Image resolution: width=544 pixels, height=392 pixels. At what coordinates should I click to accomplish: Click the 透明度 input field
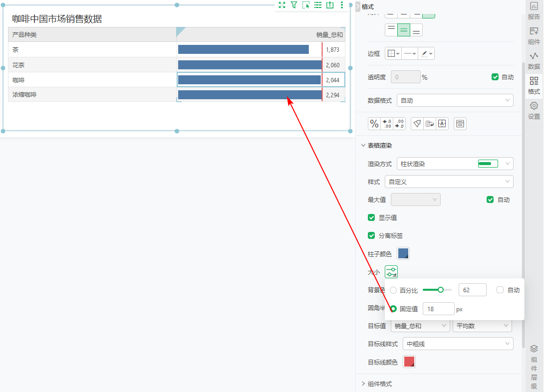pos(406,77)
